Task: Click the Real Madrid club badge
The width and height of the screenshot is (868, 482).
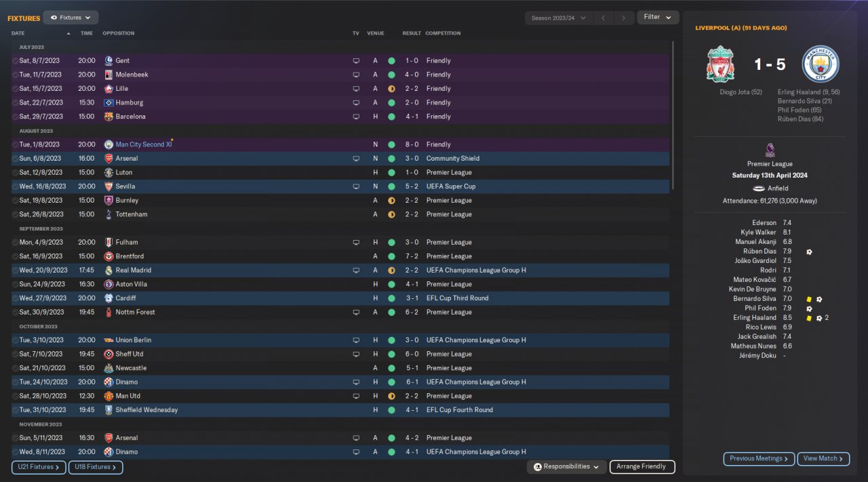Action: 108,270
